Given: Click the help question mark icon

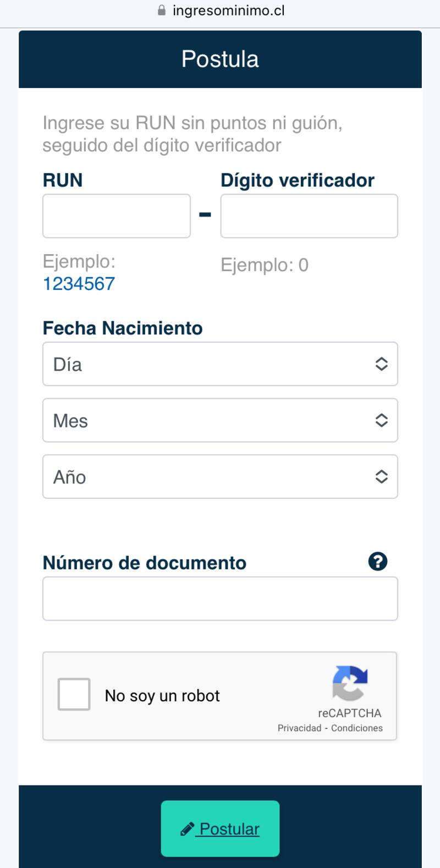Looking at the screenshot, I should tap(378, 562).
